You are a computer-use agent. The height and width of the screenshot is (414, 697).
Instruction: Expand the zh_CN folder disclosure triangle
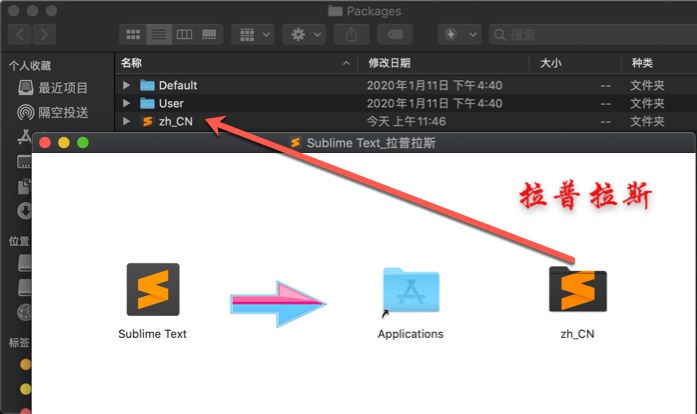click(x=126, y=121)
